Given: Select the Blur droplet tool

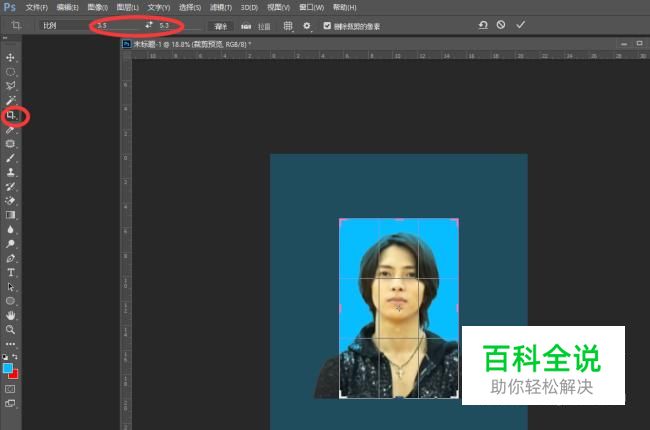Looking at the screenshot, I should click(10, 229).
